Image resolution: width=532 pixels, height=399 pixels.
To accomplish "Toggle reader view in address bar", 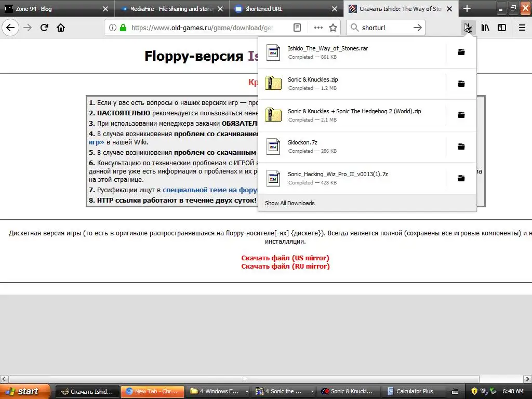I will point(297,28).
